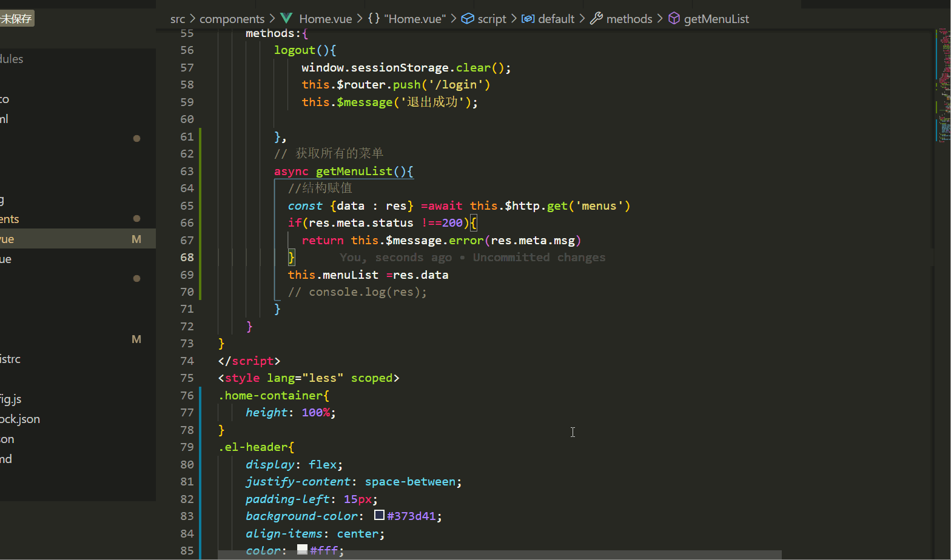Click line number 78 in the gutter

click(x=187, y=430)
